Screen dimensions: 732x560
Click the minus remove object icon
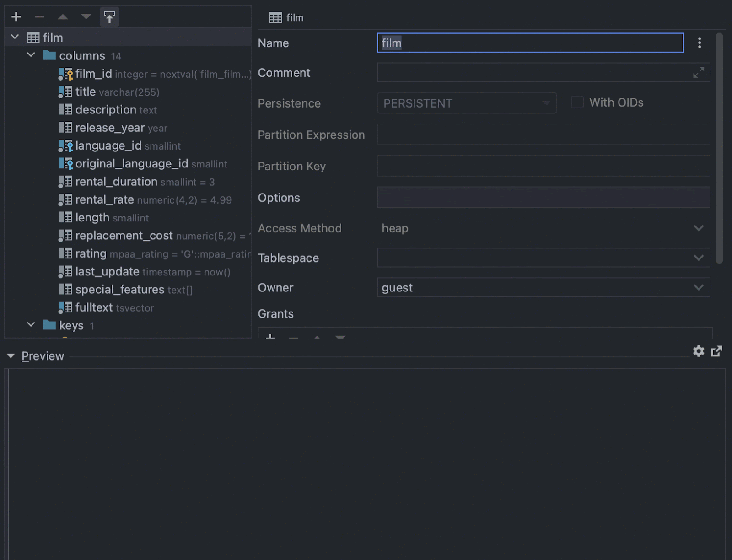39,17
